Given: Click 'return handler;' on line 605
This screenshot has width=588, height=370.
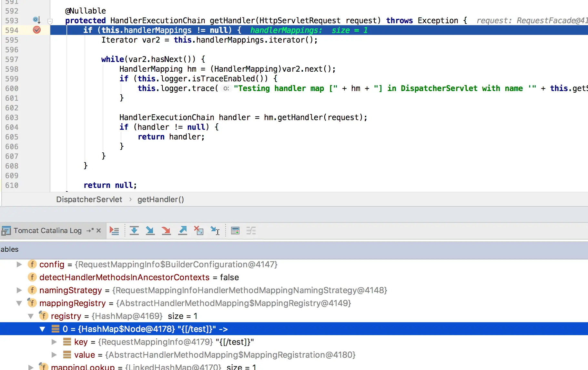Looking at the screenshot, I should click(171, 137).
